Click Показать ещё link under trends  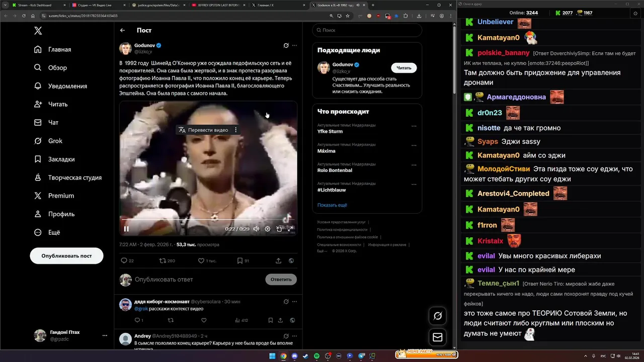pos(332,205)
